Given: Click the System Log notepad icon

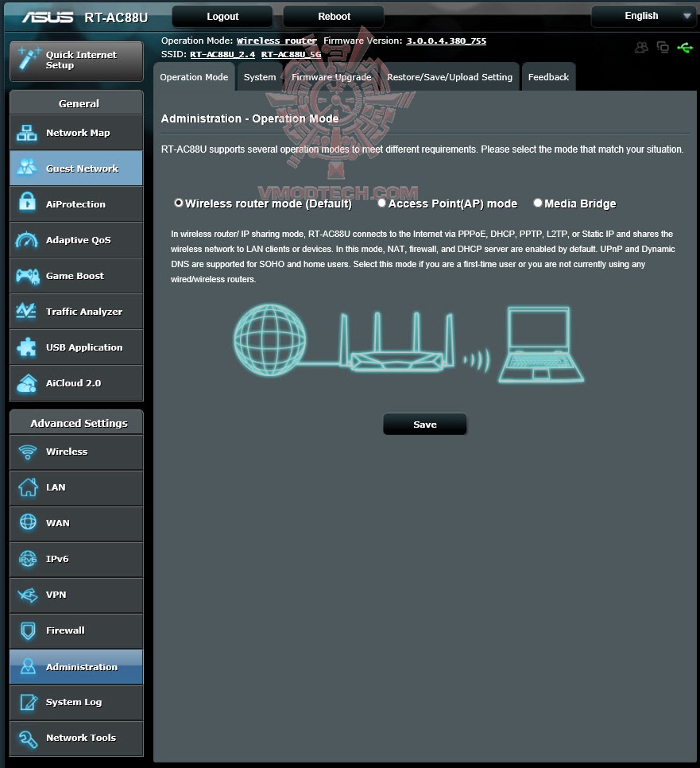Looking at the screenshot, I should pyautogui.click(x=29, y=702).
